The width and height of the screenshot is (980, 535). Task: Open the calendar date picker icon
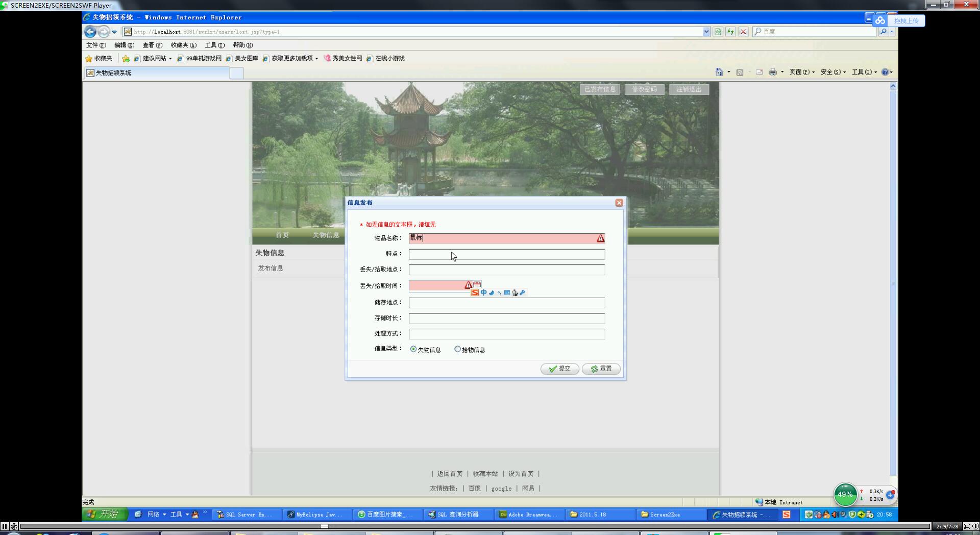click(x=477, y=284)
